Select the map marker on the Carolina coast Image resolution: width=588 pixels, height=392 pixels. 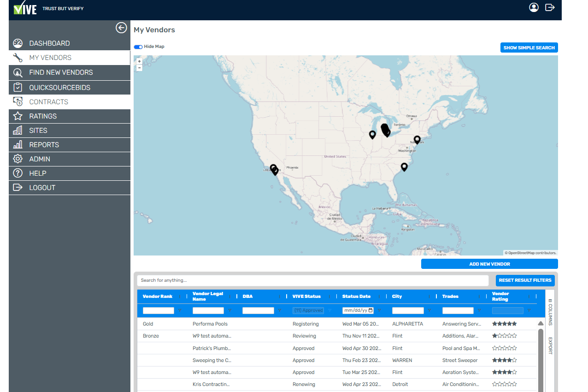point(404,167)
